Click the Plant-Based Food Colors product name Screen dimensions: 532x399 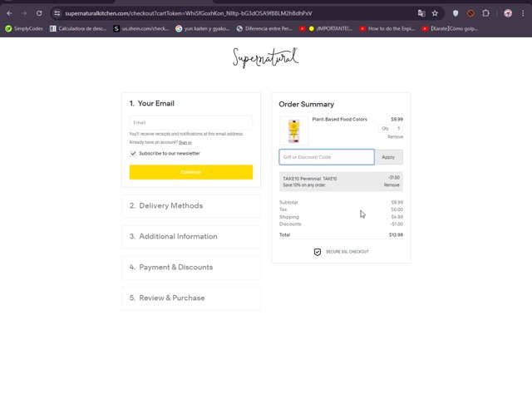point(340,120)
